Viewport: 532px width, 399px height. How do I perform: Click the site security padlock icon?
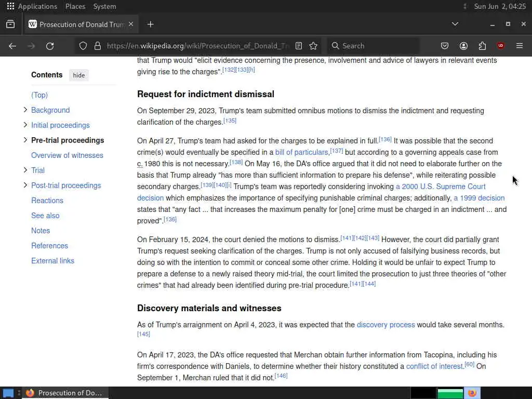coord(98,46)
